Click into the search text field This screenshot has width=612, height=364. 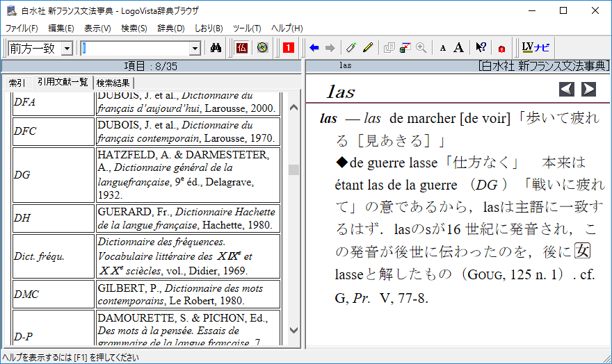click(135, 49)
